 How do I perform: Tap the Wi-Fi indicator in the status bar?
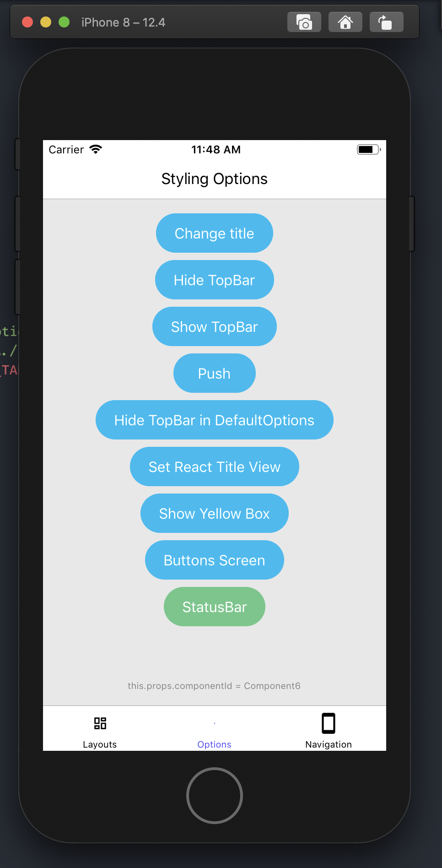(x=96, y=149)
